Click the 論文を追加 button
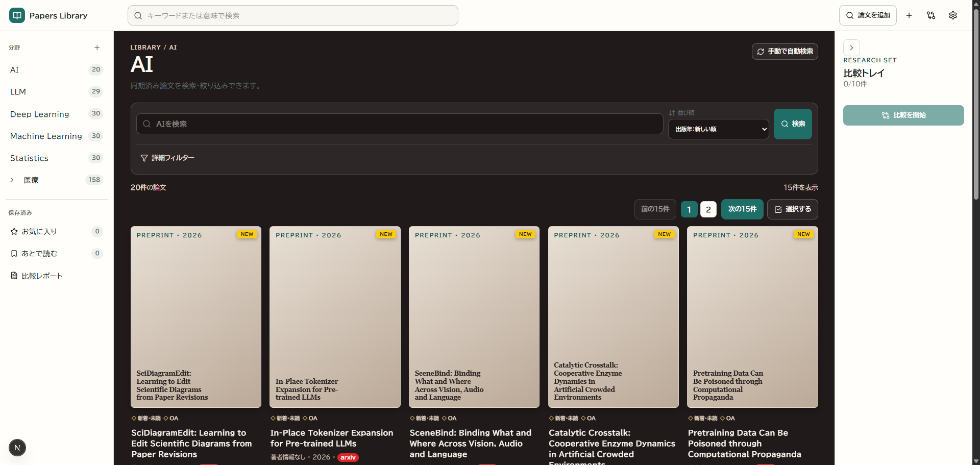Screen dimensions: 980x465 tap(868, 15)
